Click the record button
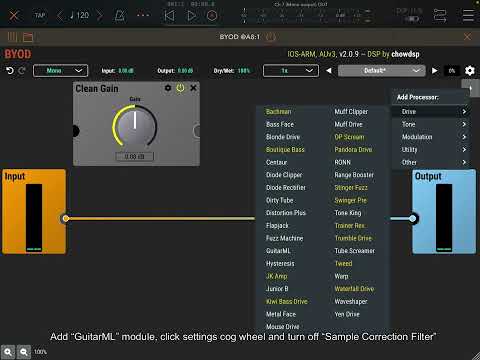The height and width of the screenshot is (360, 480). (212, 16)
